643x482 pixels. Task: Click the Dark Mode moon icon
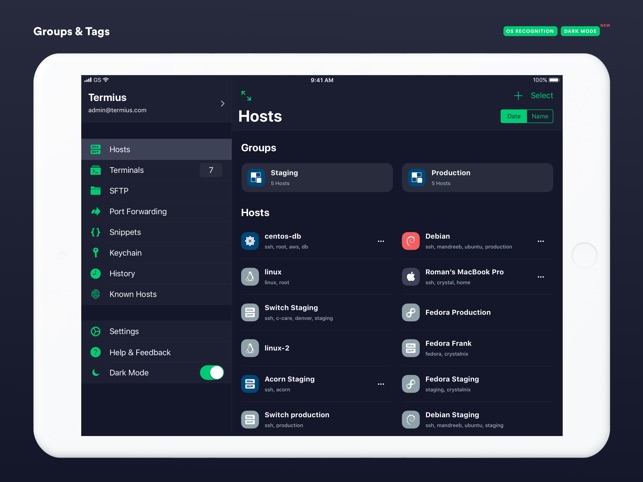tap(96, 372)
